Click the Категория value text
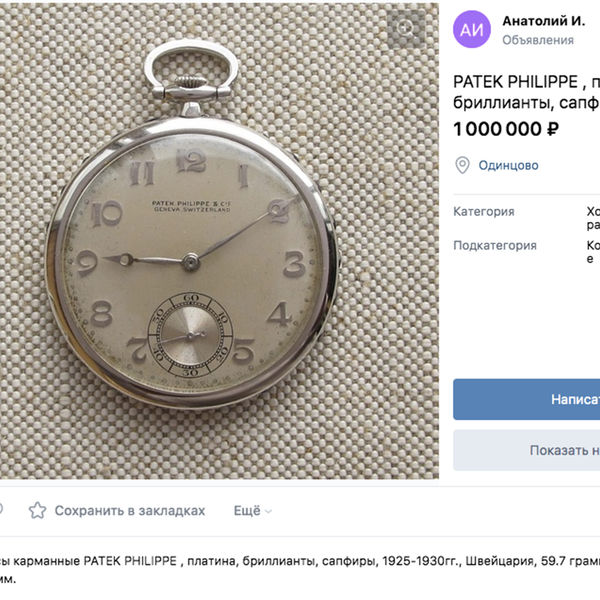This screenshot has width=600, height=600. [x=593, y=218]
